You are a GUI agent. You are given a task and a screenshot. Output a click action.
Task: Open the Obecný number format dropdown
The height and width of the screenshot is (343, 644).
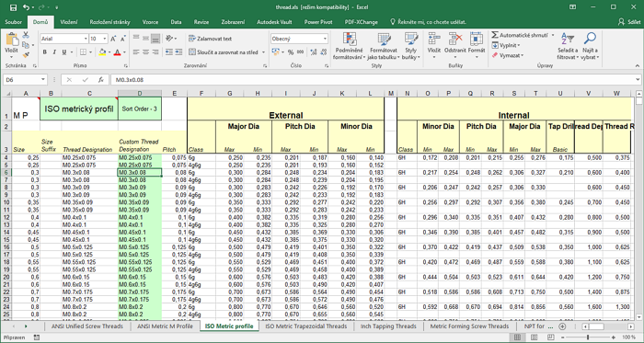pos(325,39)
